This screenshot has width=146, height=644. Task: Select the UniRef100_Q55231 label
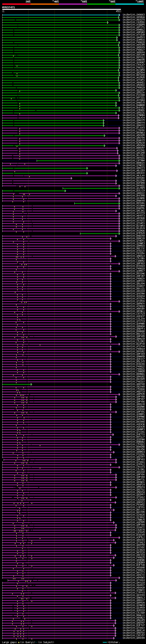[x=133, y=113]
